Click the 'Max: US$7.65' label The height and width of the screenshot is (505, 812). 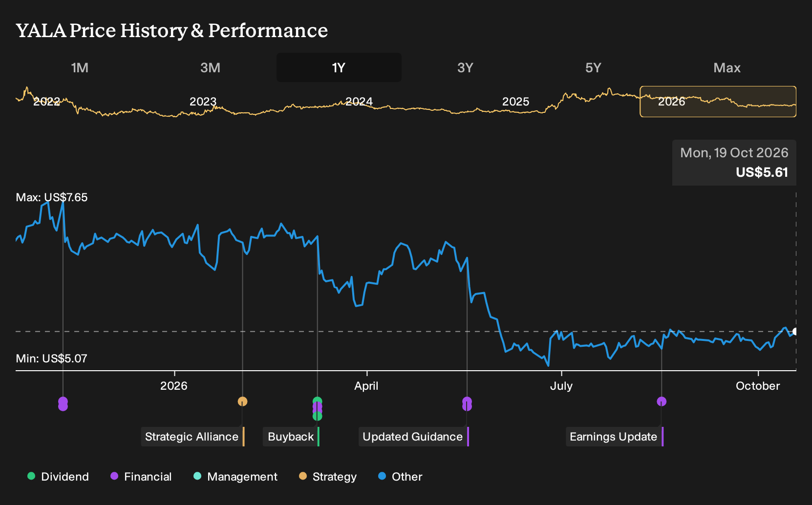point(52,197)
